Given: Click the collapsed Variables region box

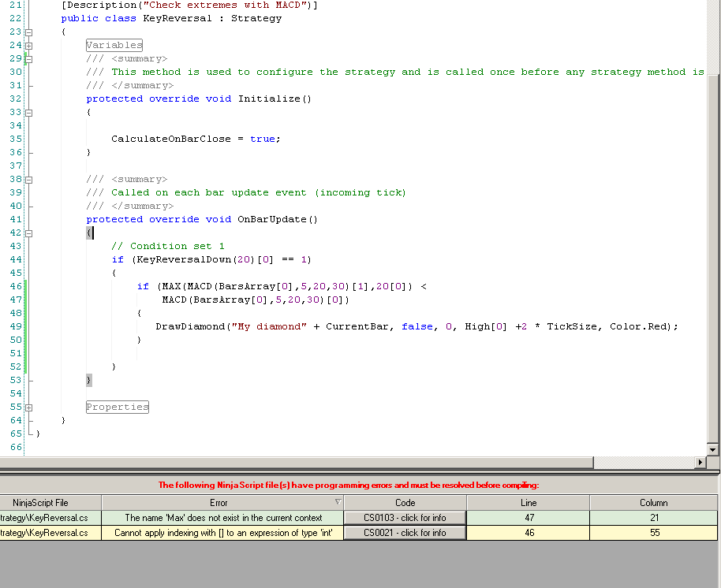Looking at the screenshot, I should pyautogui.click(x=114, y=45).
